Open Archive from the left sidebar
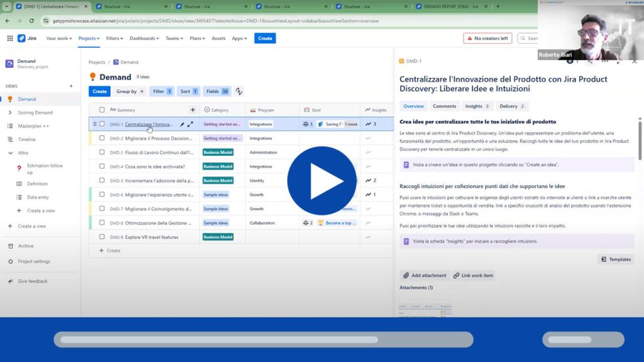The image size is (644, 362). [x=26, y=246]
